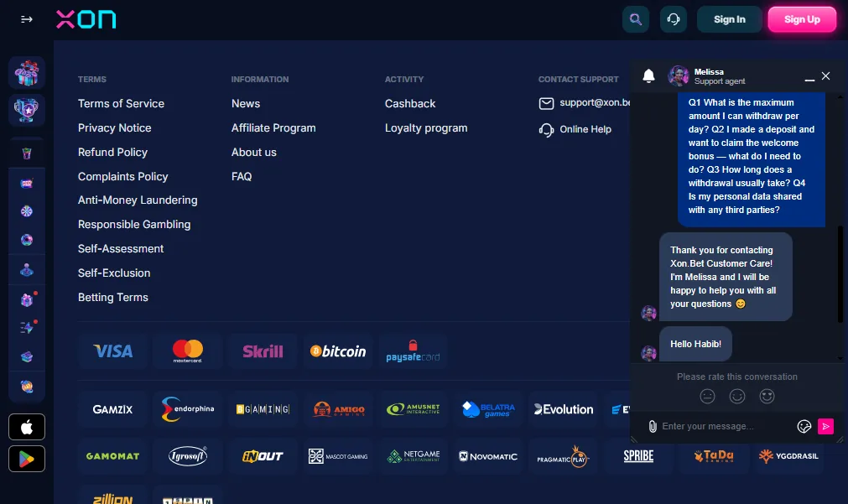Screen dimensions: 848x504
Task: Select the Skrill payment logo
Action: click(x=263, y=351)
